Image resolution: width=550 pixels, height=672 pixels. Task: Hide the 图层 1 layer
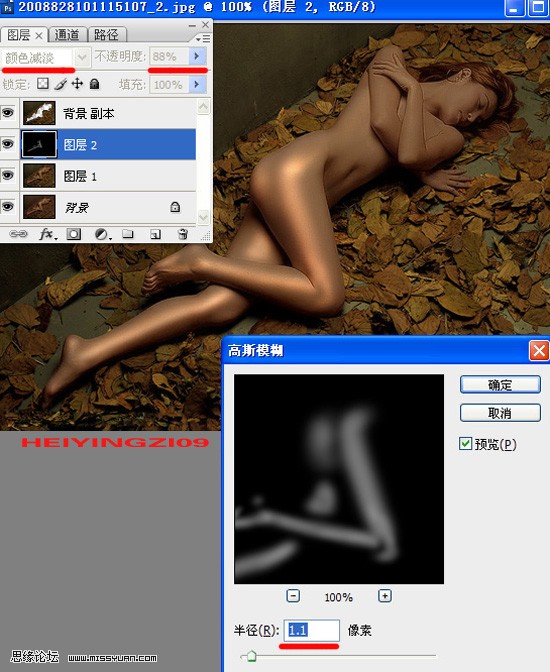tap(8, 175)
